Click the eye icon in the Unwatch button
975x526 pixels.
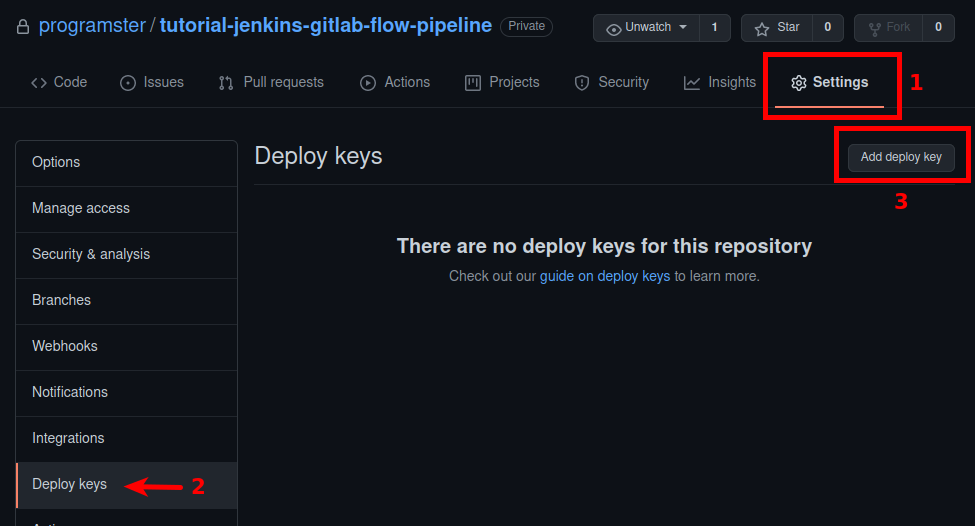(x=613, y=29)
